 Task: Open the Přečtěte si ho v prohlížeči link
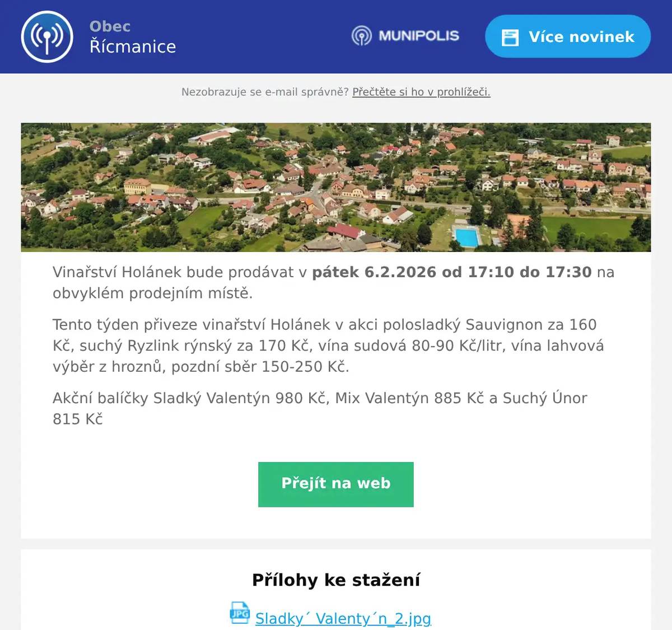coord(421,92)
